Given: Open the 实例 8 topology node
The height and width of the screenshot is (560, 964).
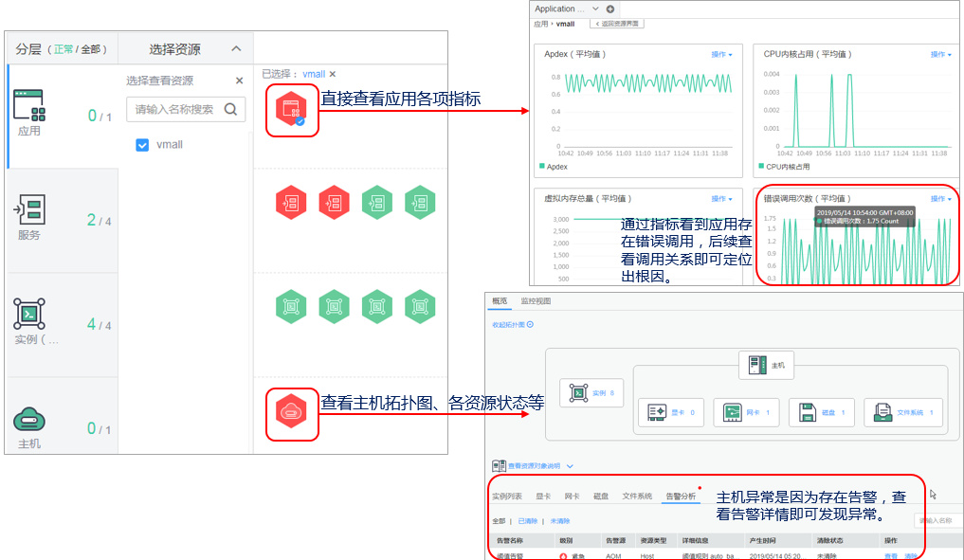Looking at the screenshot, I should tap(591, 393).
